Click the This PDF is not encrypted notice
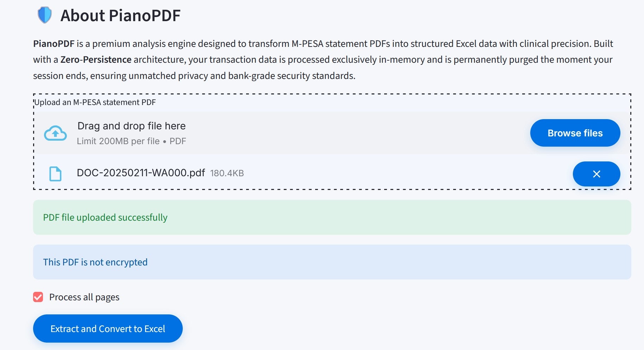 (95, 262)
